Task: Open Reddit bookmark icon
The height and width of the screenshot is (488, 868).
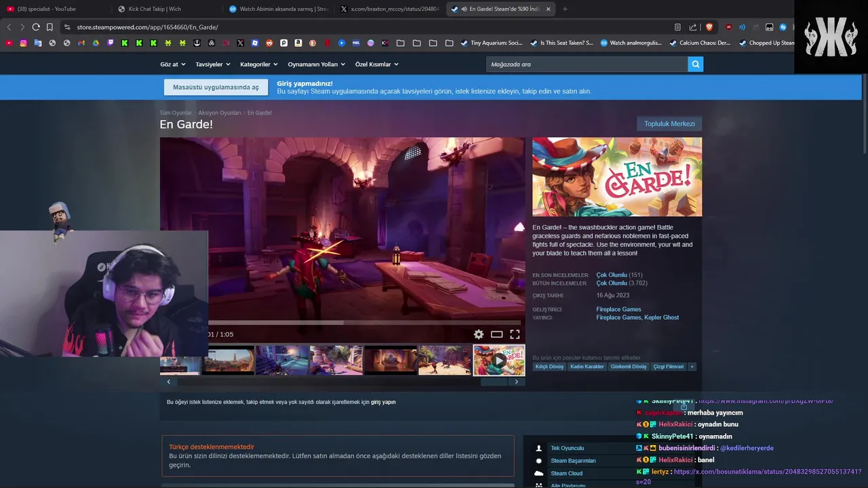Action: [269, 43]
